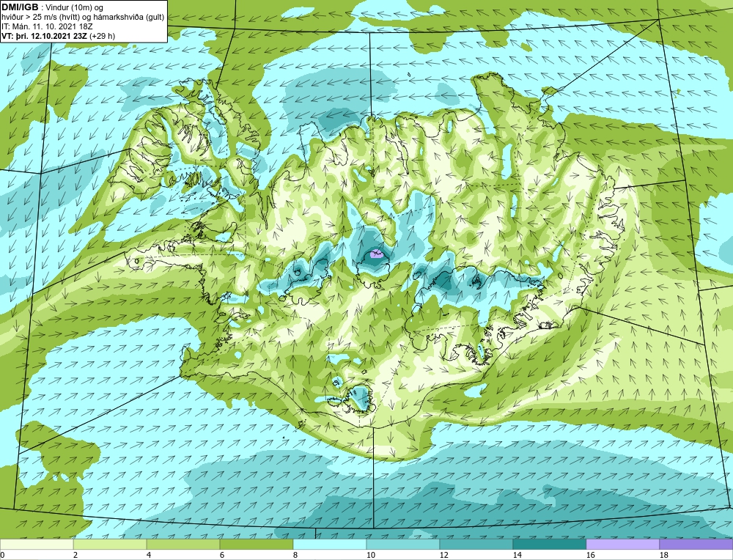The height and width of the screenshot is (560, 733).
Task: Select the "IT: Mán. 11. 10. 2021 18Z" line
Action: click(47, 26)
